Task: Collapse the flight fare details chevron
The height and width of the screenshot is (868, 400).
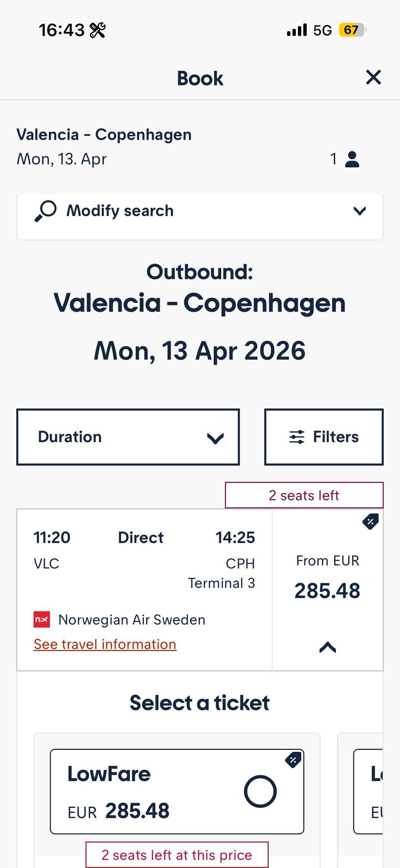Action: (x=327, y=647)
